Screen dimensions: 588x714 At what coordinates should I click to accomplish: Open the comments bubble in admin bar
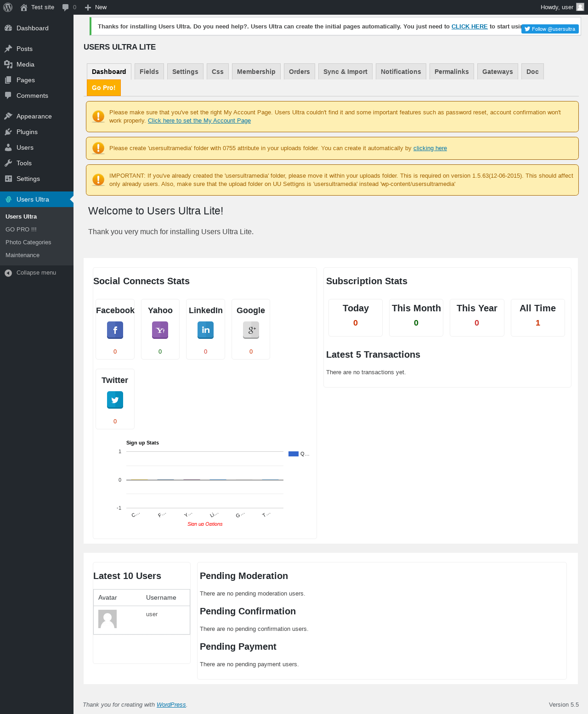[66, 7]
